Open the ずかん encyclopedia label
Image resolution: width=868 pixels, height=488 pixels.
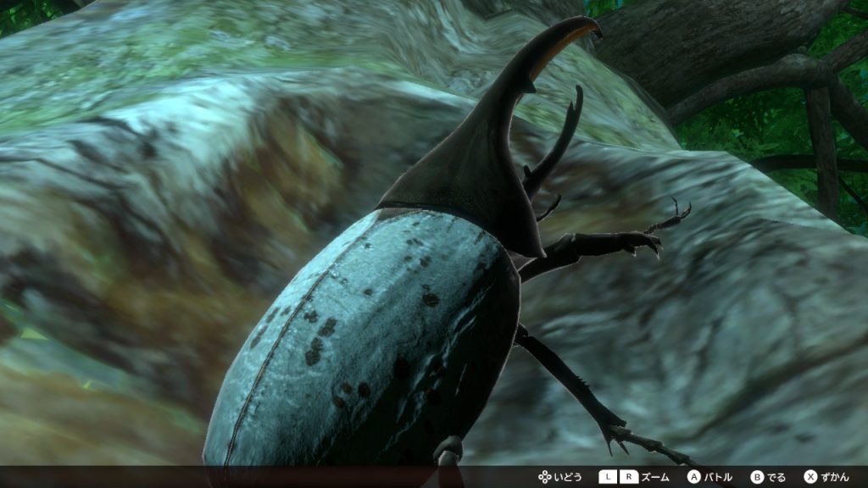tap(834, 477)
